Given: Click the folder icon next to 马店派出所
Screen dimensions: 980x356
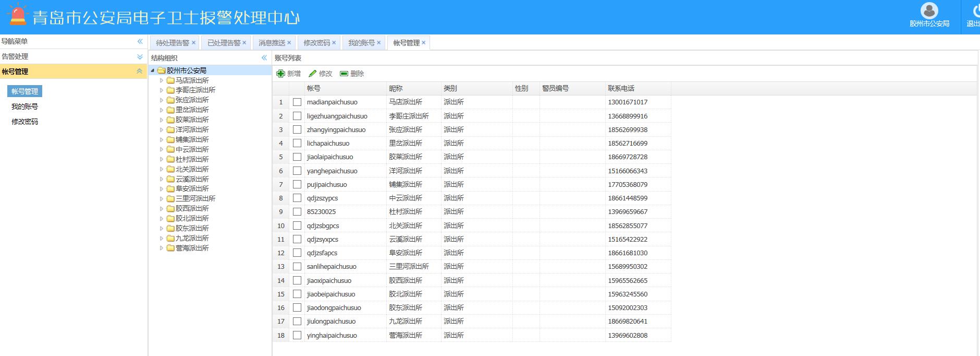Looking at the screenshot, I should tap(170, 80).
